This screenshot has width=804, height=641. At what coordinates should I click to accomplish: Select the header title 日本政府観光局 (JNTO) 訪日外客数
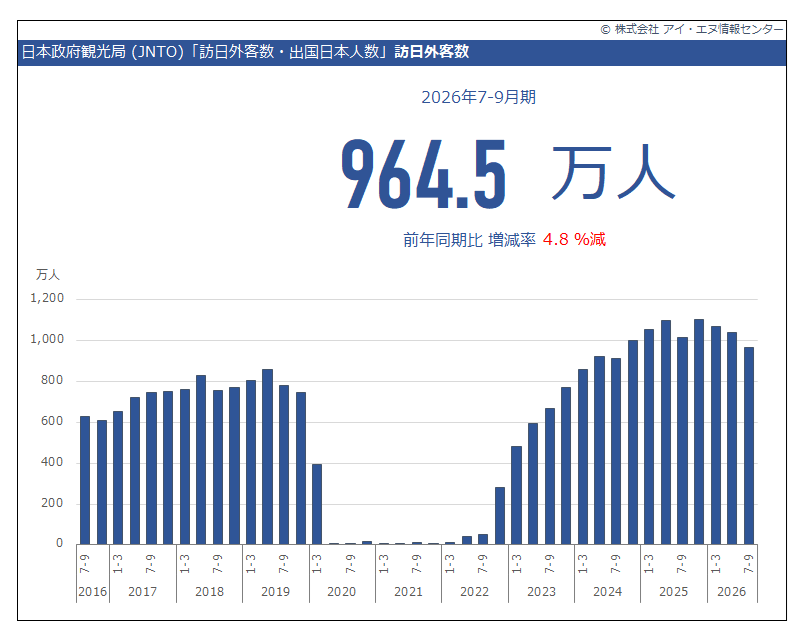245,52
